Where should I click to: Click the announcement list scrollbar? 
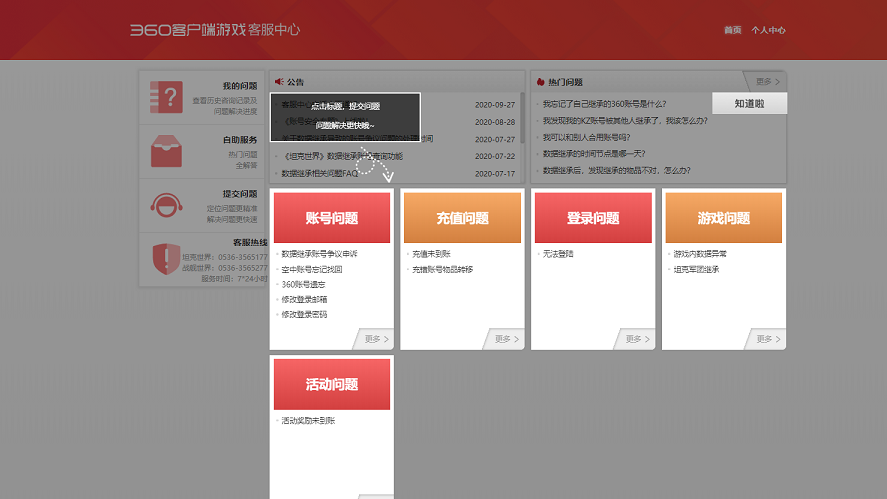tap(522, 118)
